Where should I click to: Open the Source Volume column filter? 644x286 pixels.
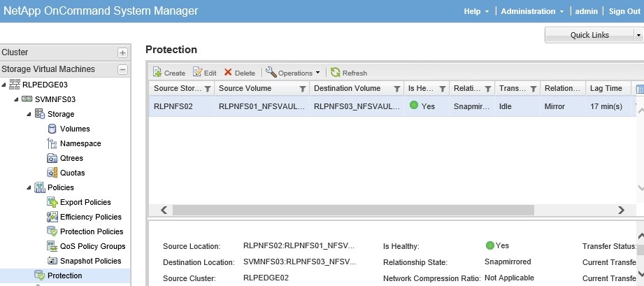(302, 89)
